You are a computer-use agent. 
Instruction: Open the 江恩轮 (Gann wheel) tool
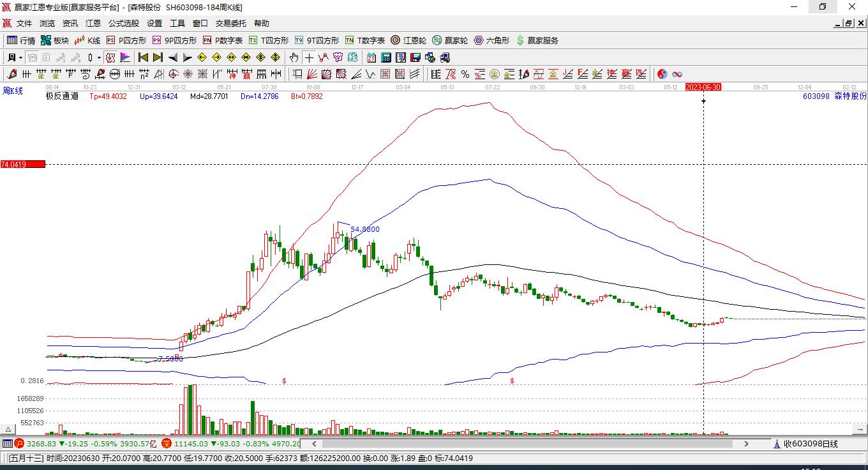click(408, 40)
